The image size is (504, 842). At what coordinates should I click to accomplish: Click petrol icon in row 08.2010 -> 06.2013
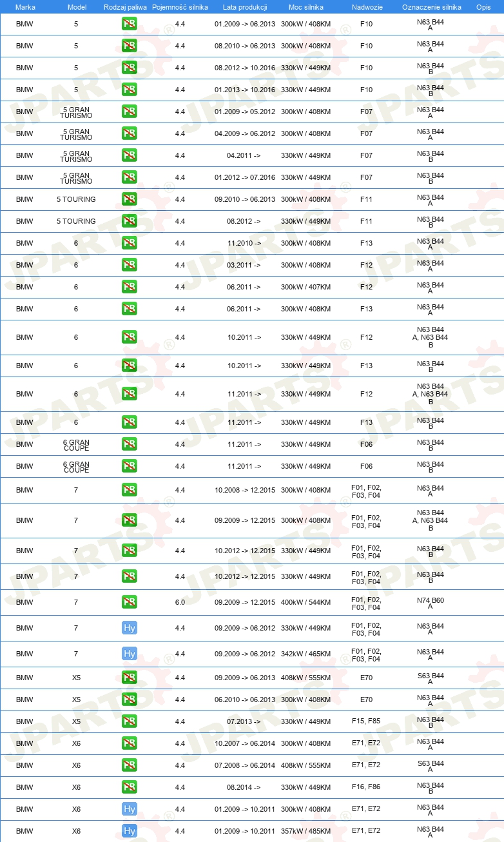point(129,46)
